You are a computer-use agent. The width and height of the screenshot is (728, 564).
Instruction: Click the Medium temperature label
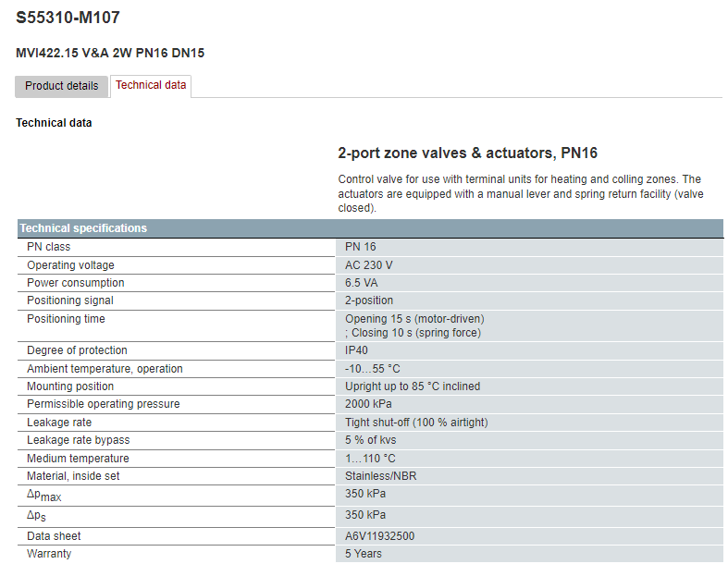pos(78,459)
